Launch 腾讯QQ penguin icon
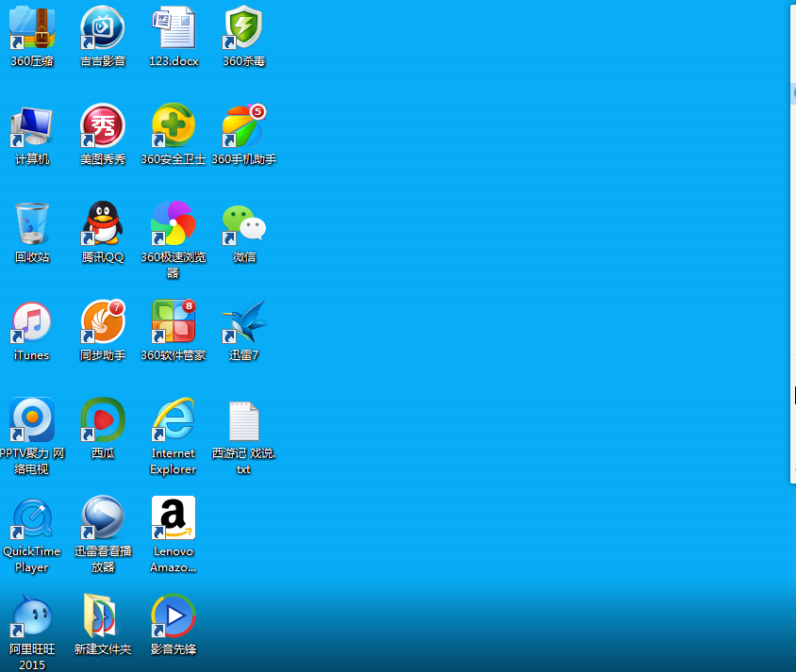 (103, 224)
